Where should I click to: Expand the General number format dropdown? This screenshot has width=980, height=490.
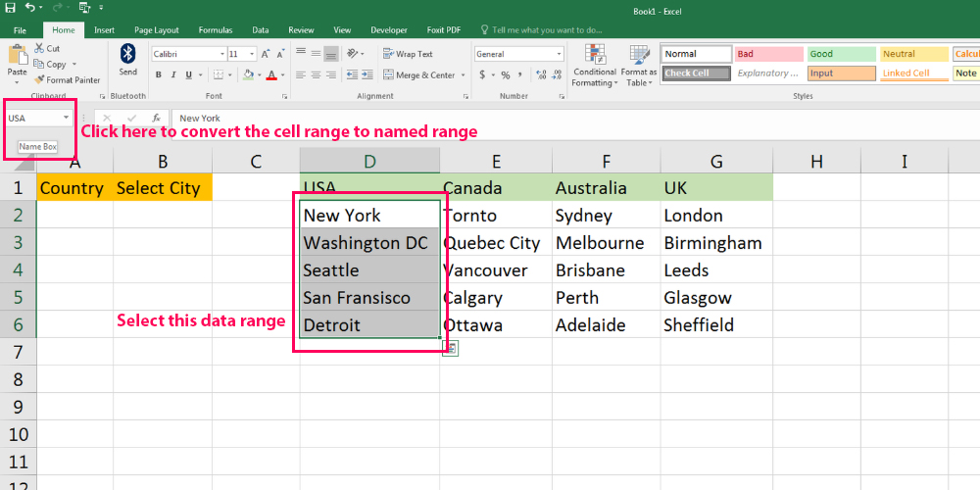559,54
